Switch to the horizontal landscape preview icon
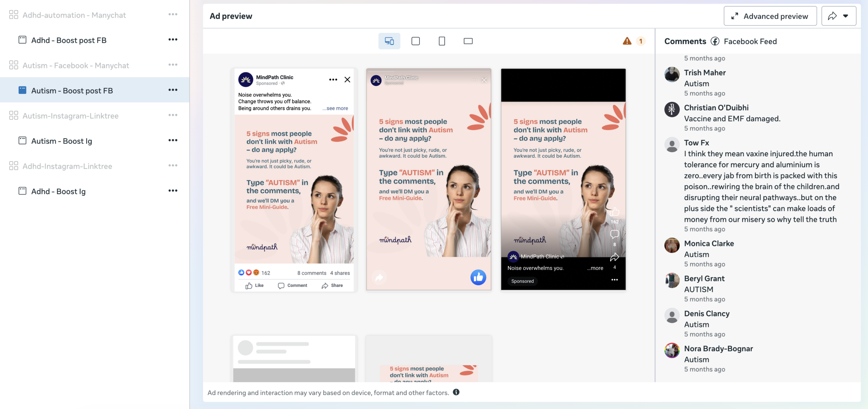 [x=468, y=41]
